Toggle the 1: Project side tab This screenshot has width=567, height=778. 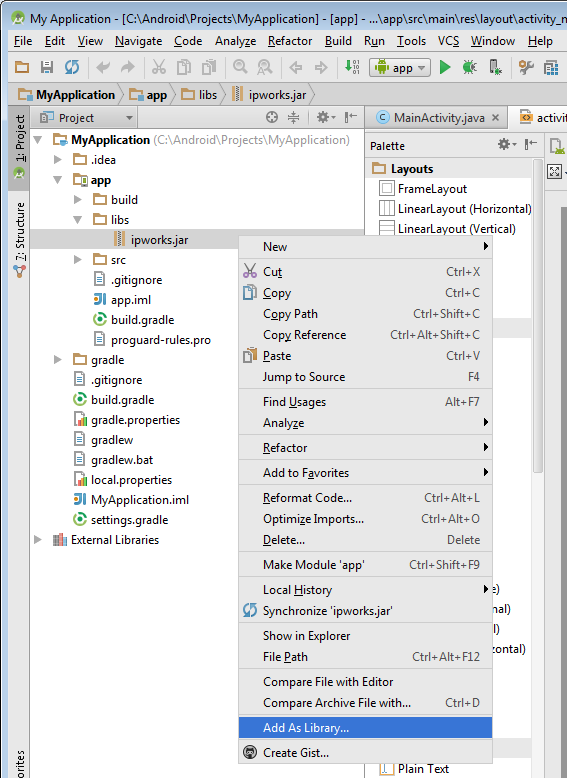point(19,147)
